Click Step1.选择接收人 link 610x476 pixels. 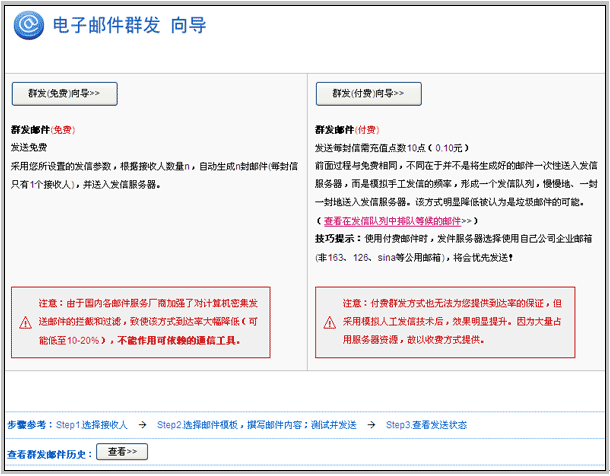point(92,425)
